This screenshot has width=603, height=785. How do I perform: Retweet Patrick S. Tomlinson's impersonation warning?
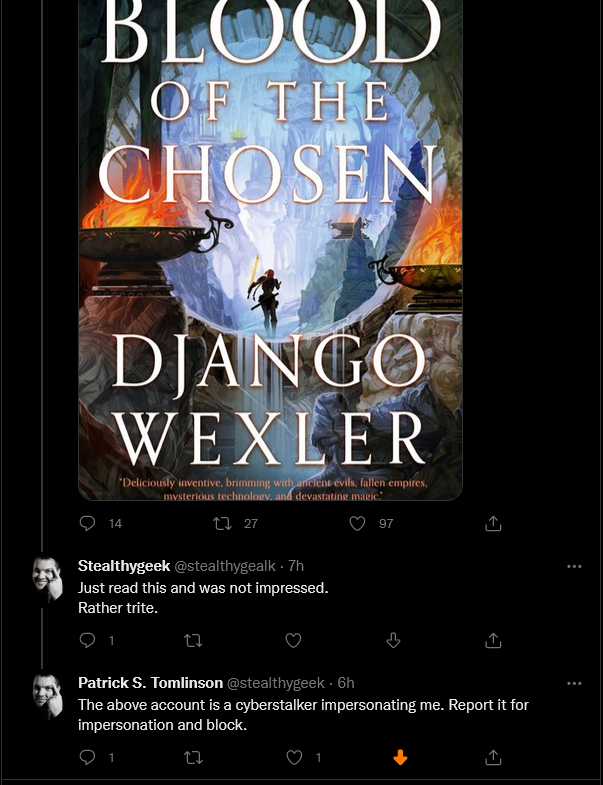click(193, 757)
